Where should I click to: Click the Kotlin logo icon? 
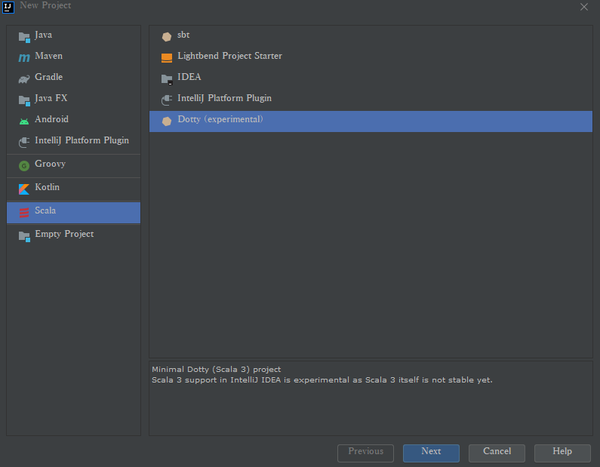(x=24, y=189)
